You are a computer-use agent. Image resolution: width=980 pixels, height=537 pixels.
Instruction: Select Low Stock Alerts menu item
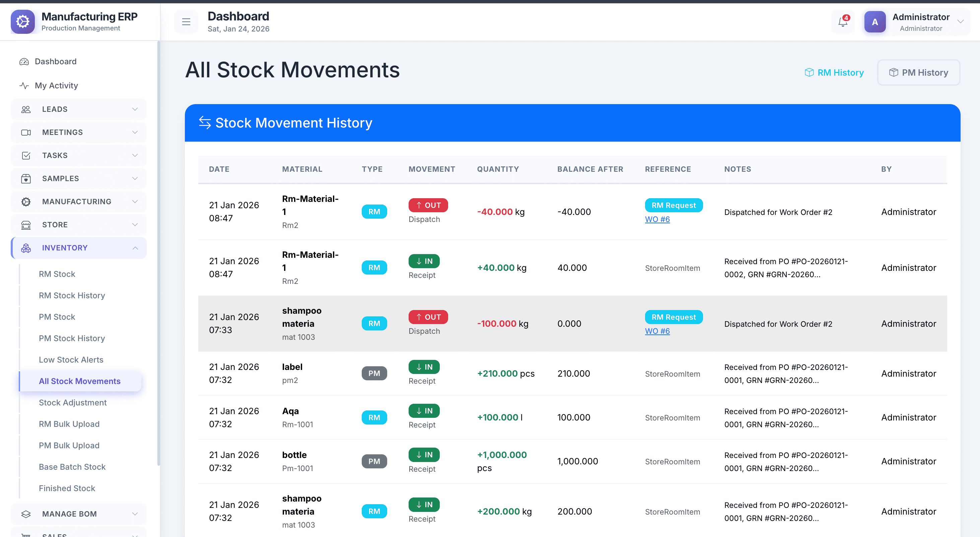click(71, 360)
